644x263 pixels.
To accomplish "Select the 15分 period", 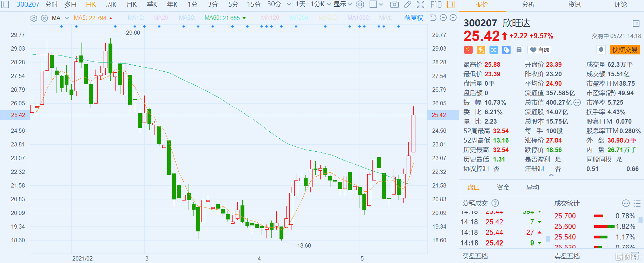I will [x=254, y=5].
